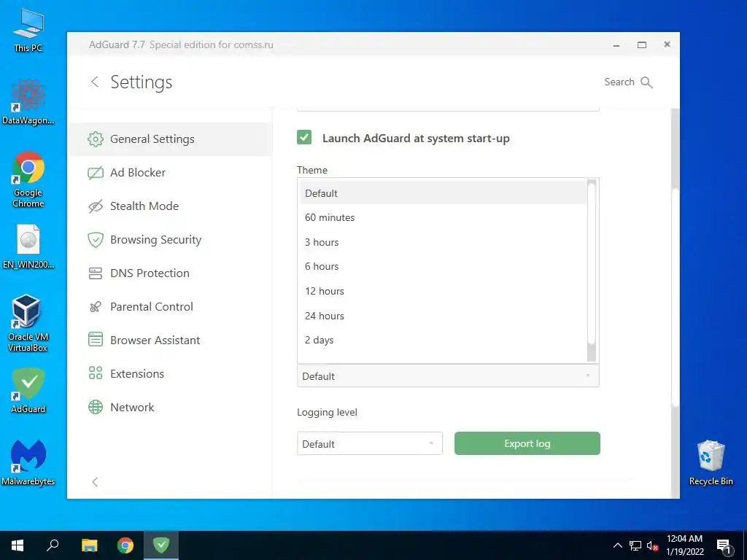The width and height of the screenshot is (747, 560).
Task: Open the Network section
Action: 169,407
